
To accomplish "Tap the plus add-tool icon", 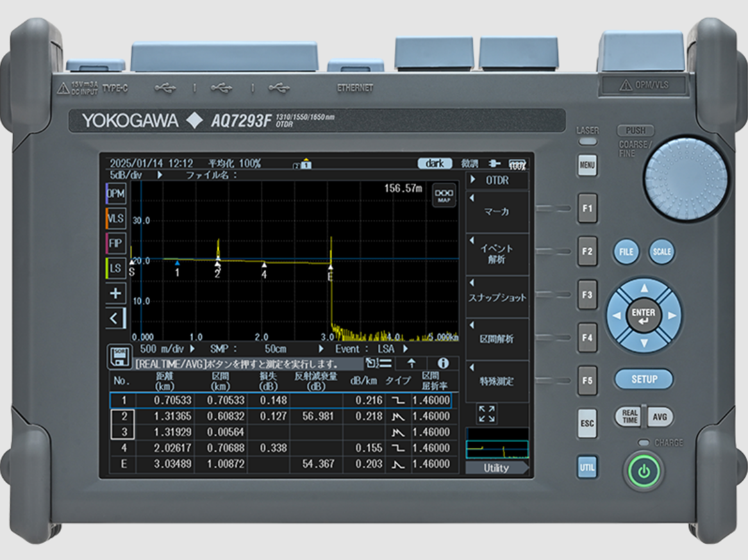I will (116, 293).
